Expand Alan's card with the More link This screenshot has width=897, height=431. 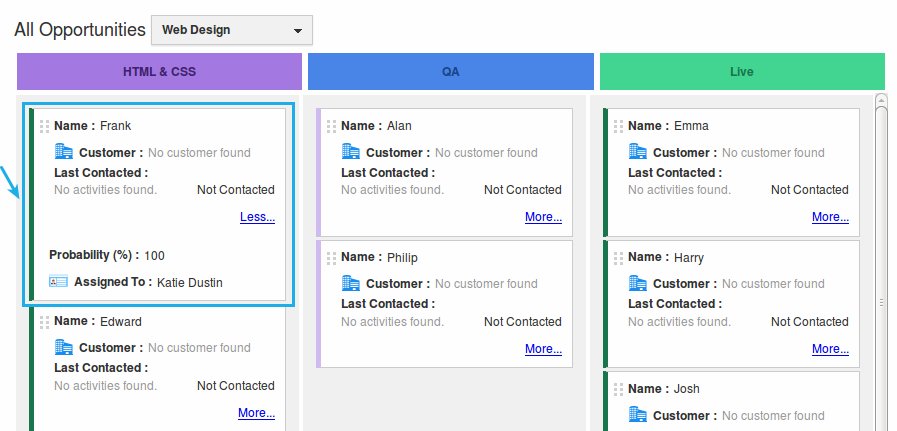543,217
